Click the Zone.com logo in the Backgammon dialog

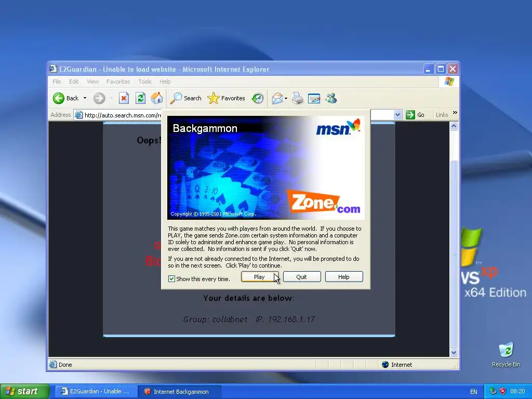[324, 202]
